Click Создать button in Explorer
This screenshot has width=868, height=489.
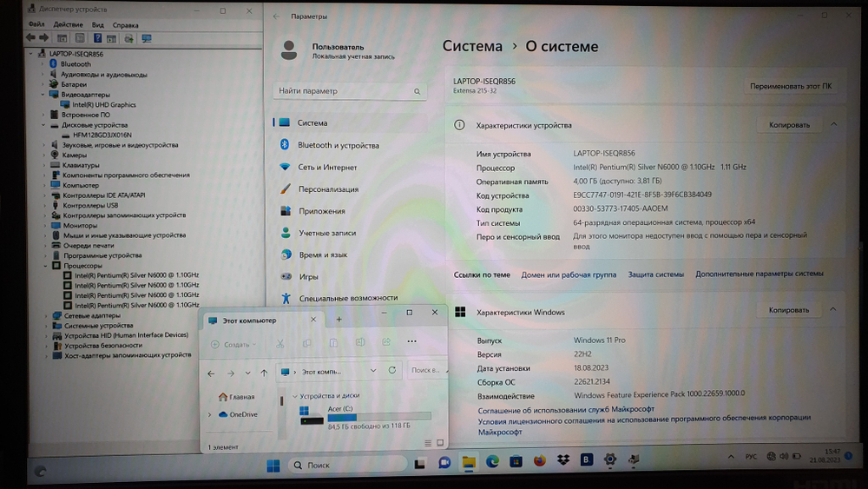click(233, 345)
